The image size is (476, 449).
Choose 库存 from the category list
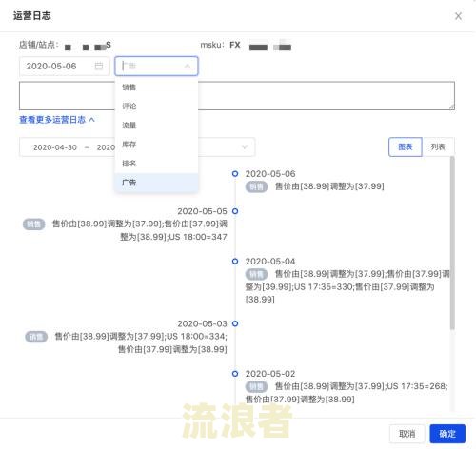156,145
